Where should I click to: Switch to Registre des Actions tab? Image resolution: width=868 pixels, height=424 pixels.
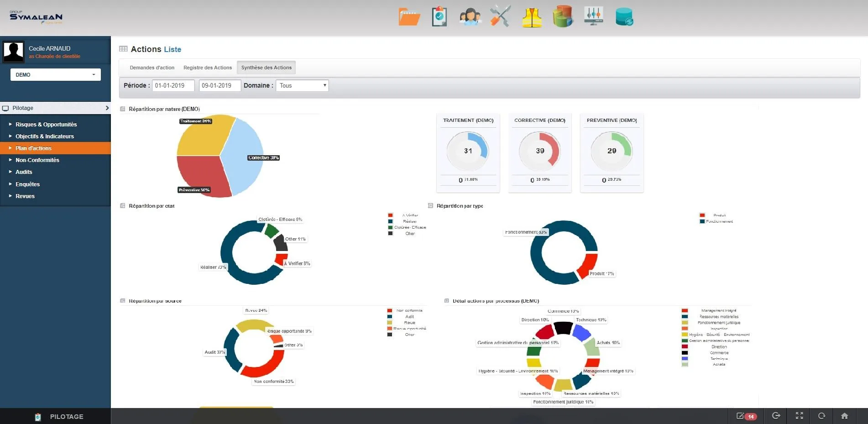(x=208, y=68)
